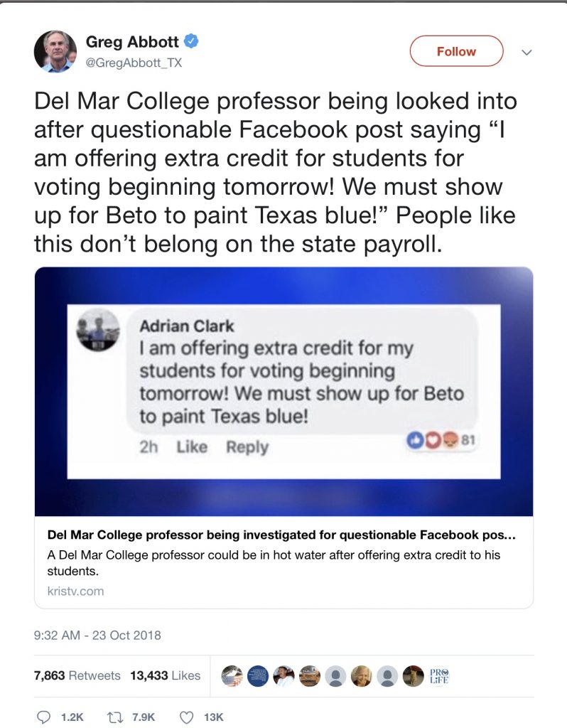Open the Facebook post preview image
567x728 pixels.
[283, 391]
